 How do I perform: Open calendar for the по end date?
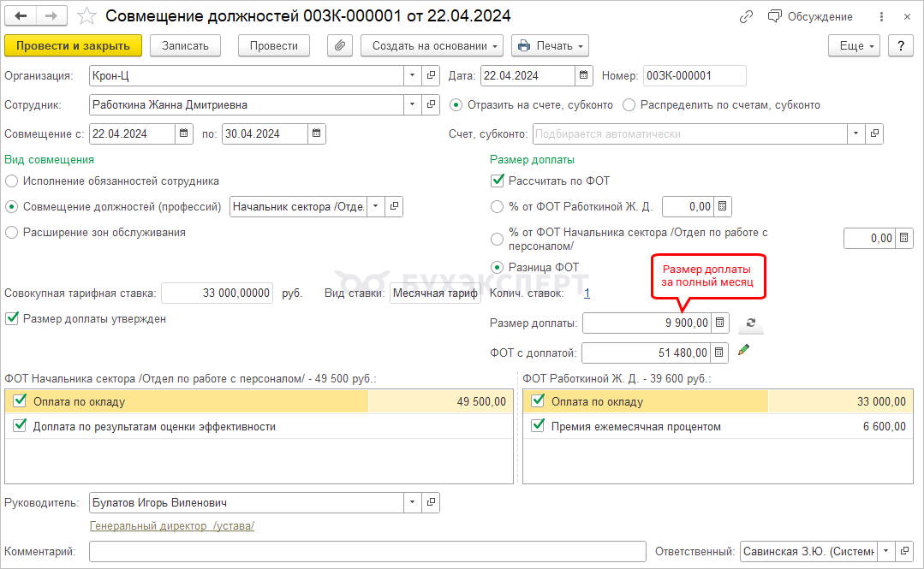[x=317, y=133]
